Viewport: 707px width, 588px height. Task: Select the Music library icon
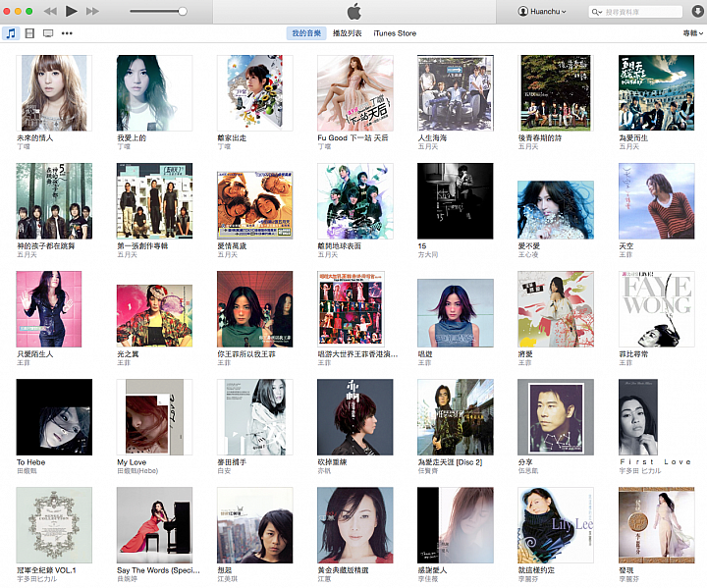point(11,33)
